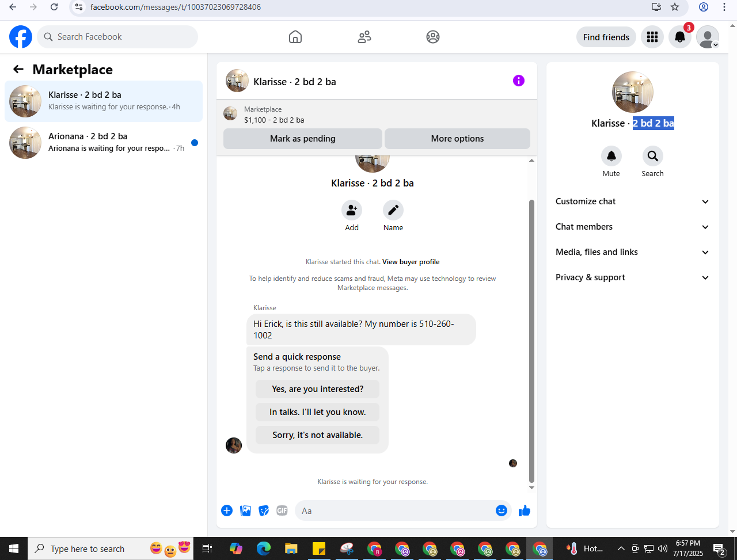The height and width of the screenshot is (560, 737).
Task: Click the $1,100 - 2 bd 2 ba listing text
Action: pos(274,120)
